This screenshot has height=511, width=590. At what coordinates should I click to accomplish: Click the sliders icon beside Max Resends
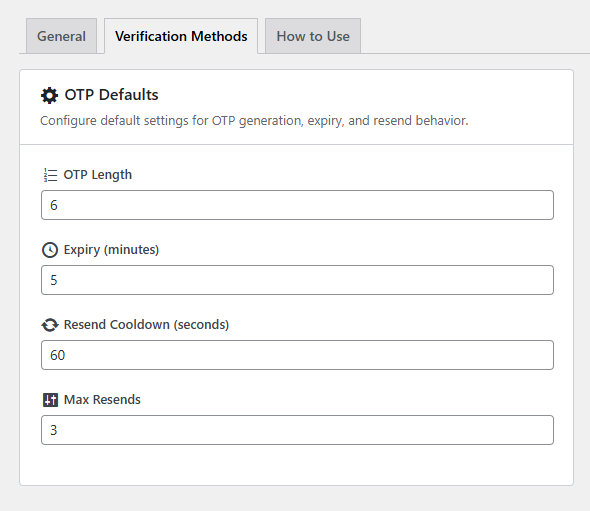50,400
